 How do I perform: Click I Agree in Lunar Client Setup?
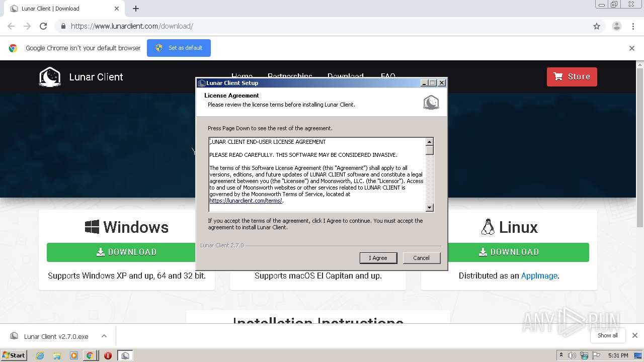(378, 258)
